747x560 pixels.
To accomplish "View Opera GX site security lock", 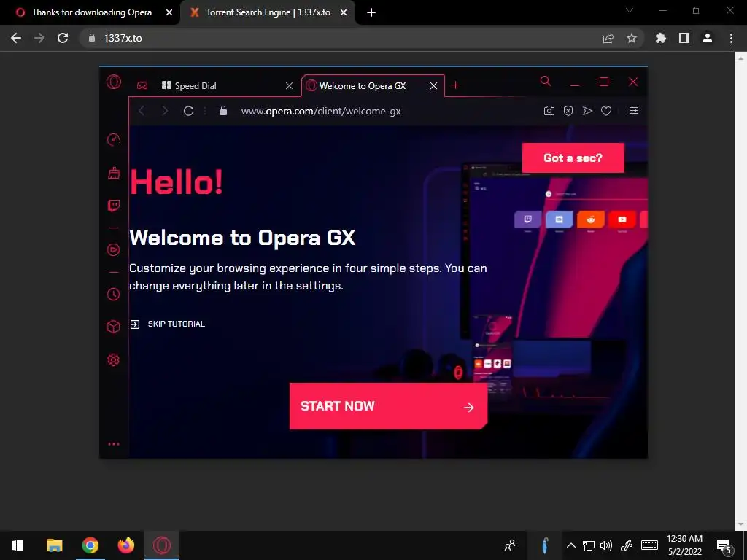I will (x=223, y=111).
